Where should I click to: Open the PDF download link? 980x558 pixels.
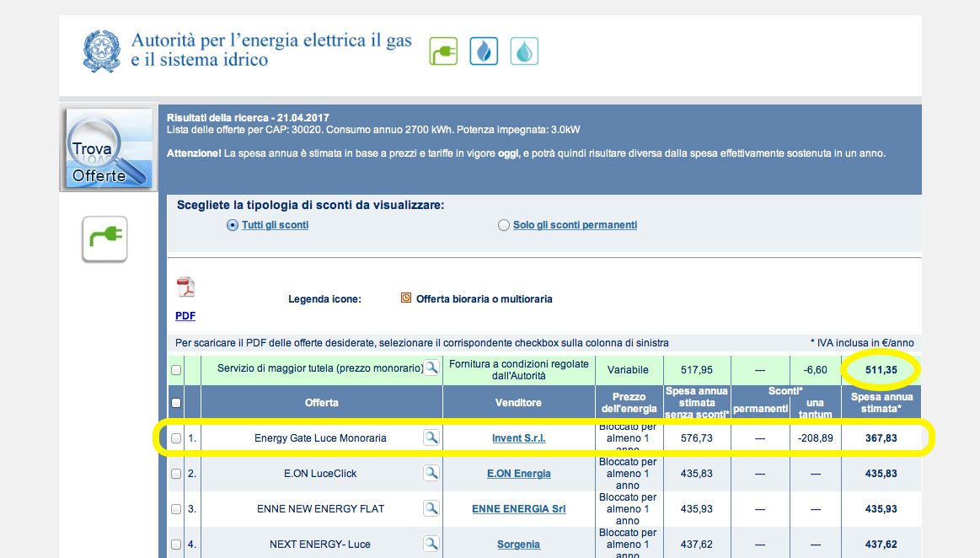tap(185, 316)
